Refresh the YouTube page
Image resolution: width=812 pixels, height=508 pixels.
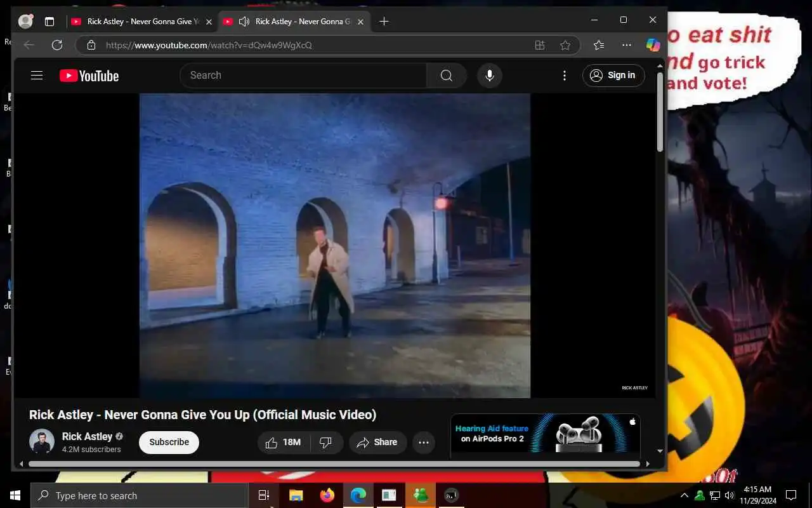pos(57,45)
